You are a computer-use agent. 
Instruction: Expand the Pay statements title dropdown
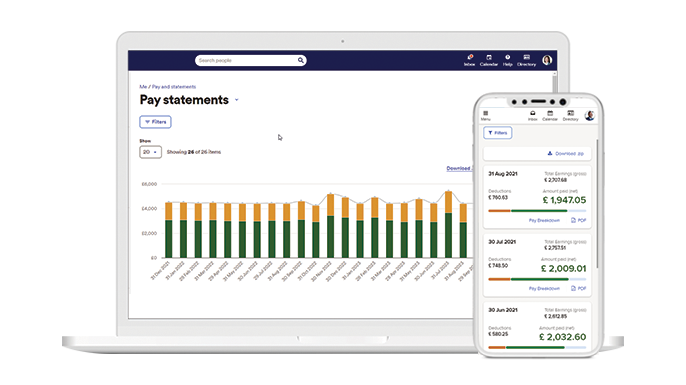(x=237, y=100)
